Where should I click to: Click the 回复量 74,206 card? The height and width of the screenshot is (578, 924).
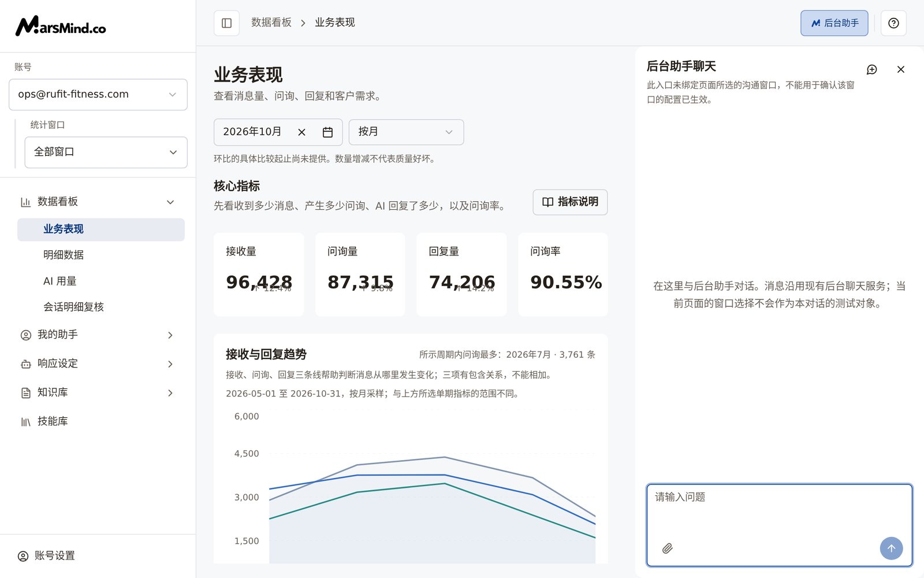pos(461,275)
